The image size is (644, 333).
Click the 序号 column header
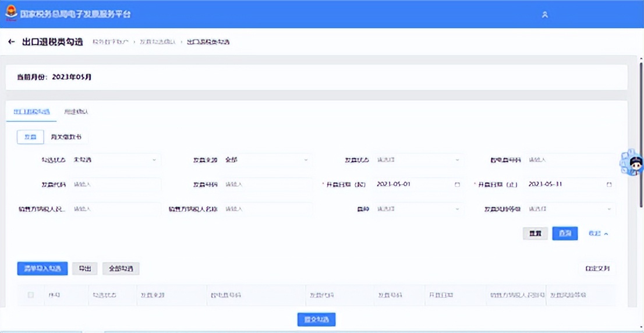[x=55, y=295]
